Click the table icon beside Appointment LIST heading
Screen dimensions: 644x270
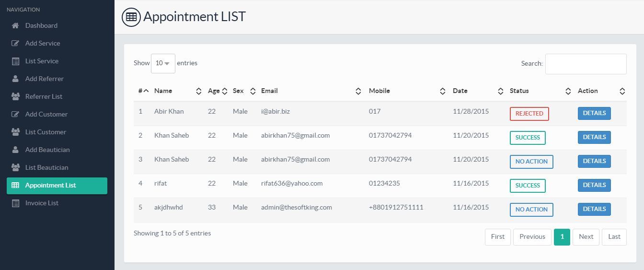(x=131, y=17)
